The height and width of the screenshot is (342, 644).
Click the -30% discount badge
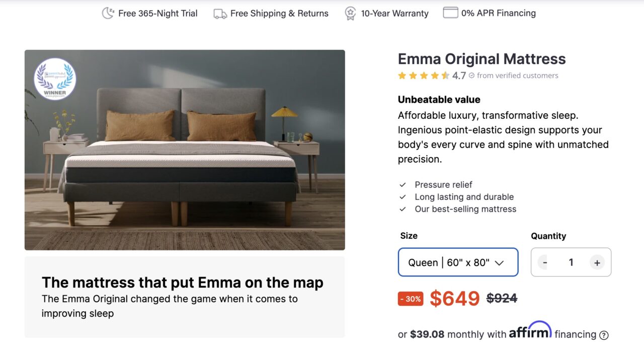[x=411, y=298]
